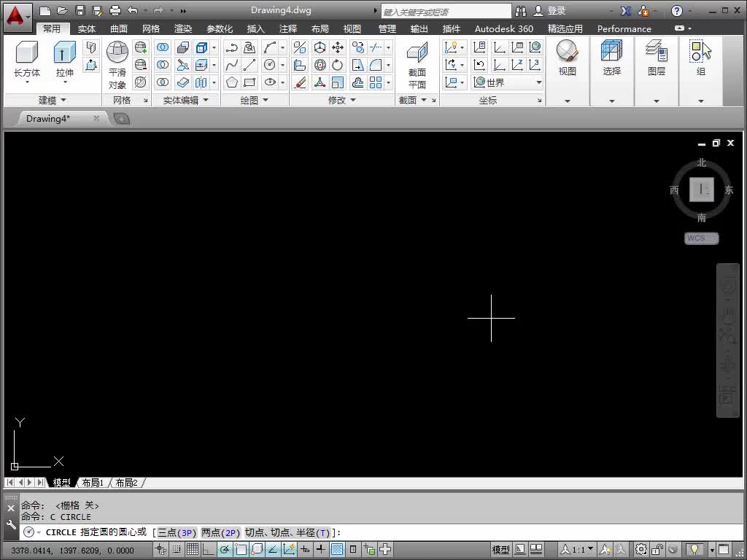Click the Rectangle draw tool

click(x=249, y=82)
